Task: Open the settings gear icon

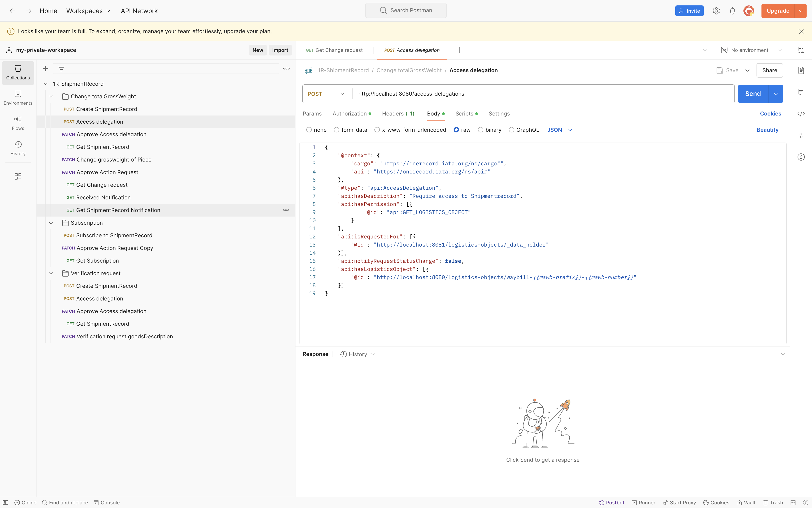Action: (716, 11)
